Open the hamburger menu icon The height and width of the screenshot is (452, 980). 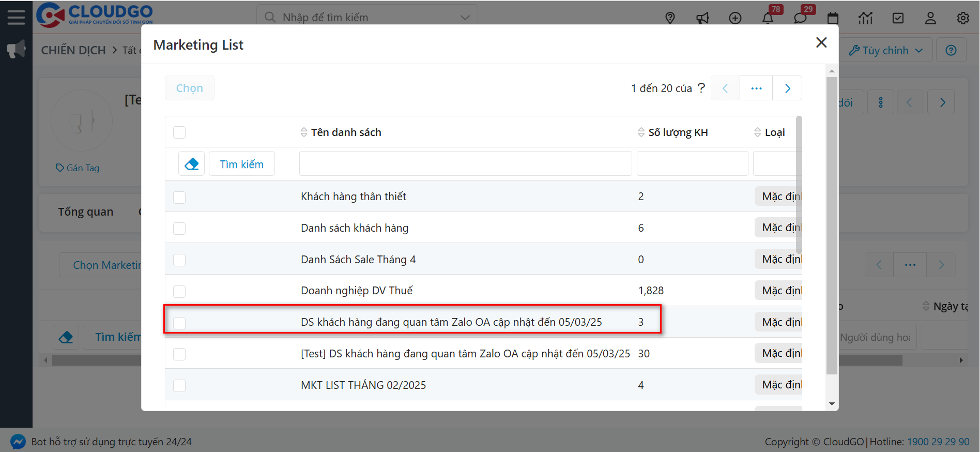click(16, 17)
